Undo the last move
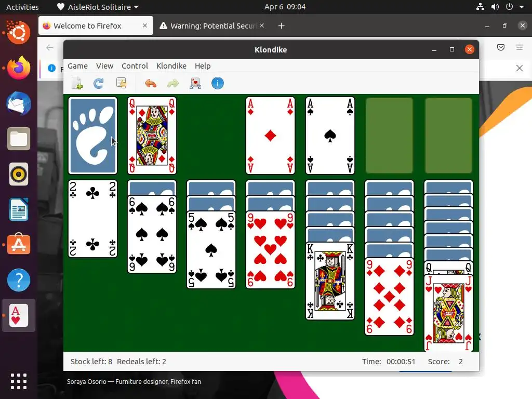The image size is (532, 399). pyautogui.click(x=151, y=83)
